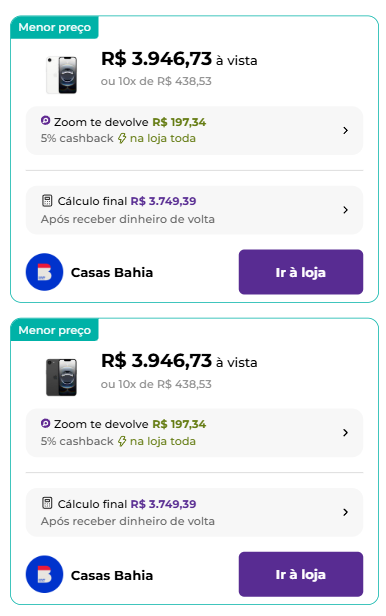
Task: Click the Casas Bahia logo in first offer
Action: pyautogui.click(x=44, y=272)
